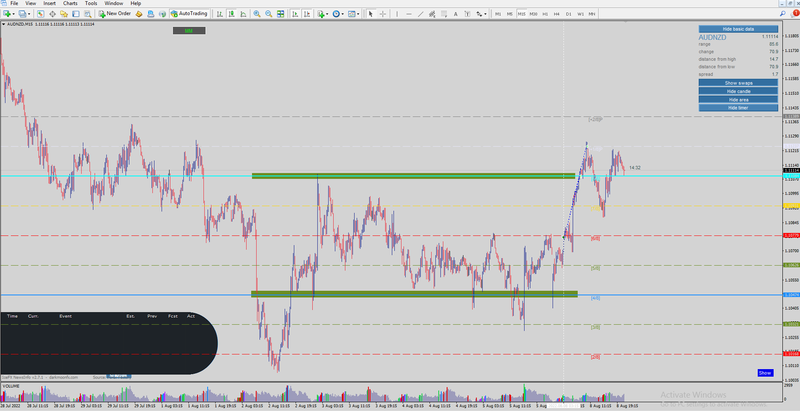Viewport: 800px width, 411px height.
Task: Switch timeframe to H1
Action: click(x=545, y=14)
